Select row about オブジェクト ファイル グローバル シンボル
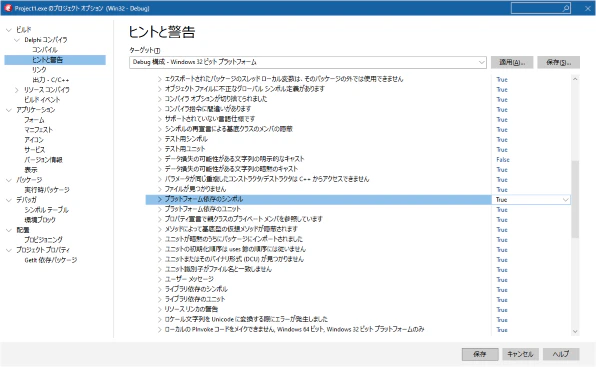 [x=244, y=89]
